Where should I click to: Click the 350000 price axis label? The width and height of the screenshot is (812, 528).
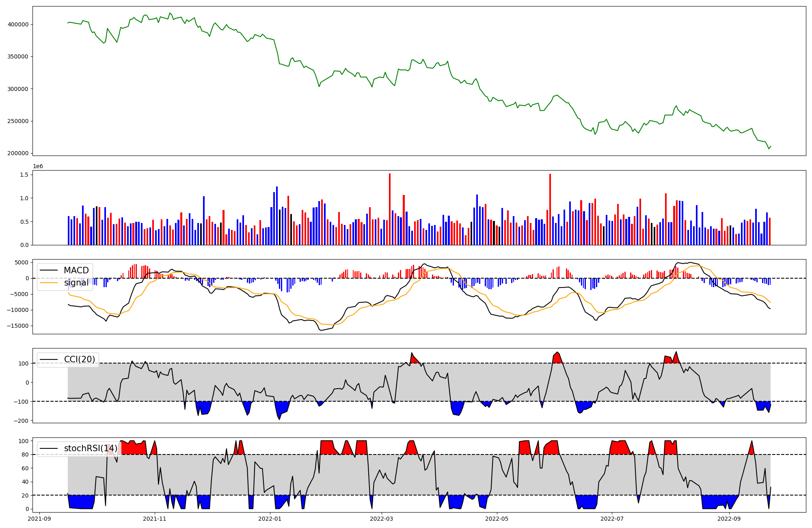[18, 56]
